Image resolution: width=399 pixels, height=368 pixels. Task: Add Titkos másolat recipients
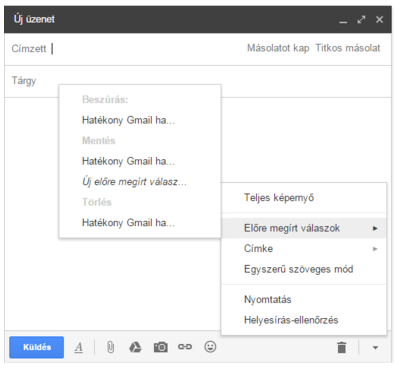coord(348,48)
